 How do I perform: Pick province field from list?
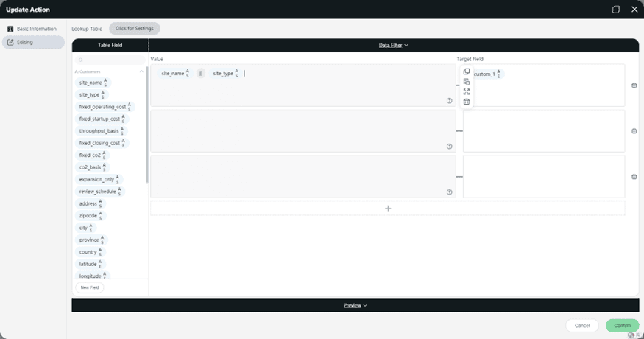click(91, 240)
